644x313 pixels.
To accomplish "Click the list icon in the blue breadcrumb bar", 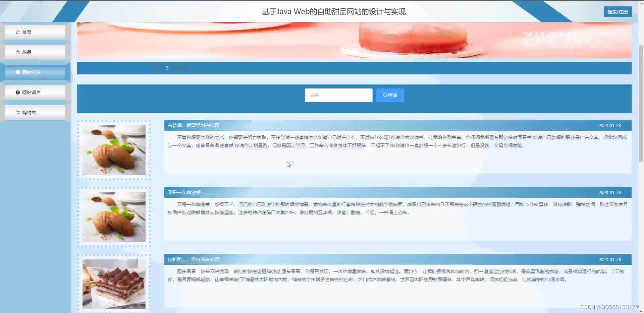I will point(167,68).
